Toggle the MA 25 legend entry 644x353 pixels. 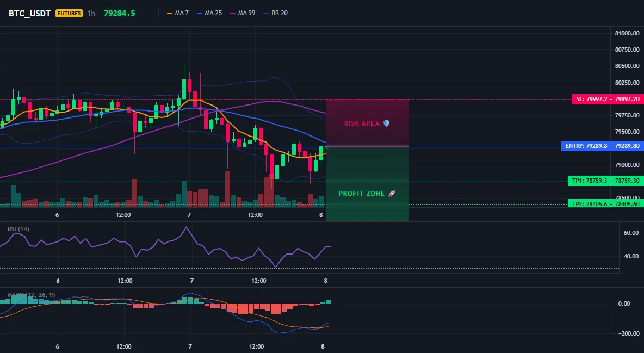click(x=209, y=13)
